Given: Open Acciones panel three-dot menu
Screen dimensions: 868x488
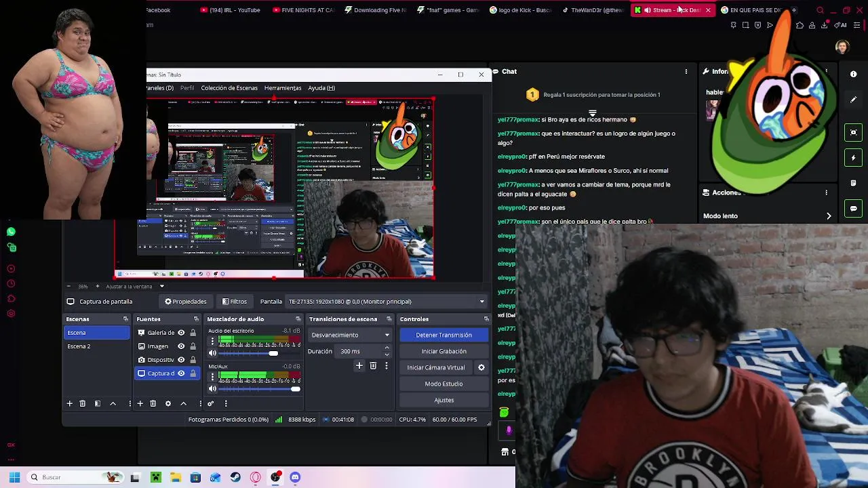Looking at the screenshot, I should point(826,192).
